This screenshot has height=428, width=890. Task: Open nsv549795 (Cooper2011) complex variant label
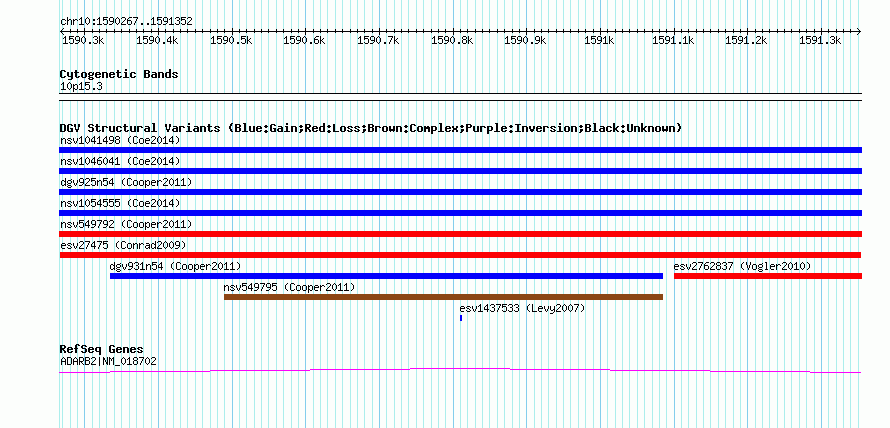289,287
